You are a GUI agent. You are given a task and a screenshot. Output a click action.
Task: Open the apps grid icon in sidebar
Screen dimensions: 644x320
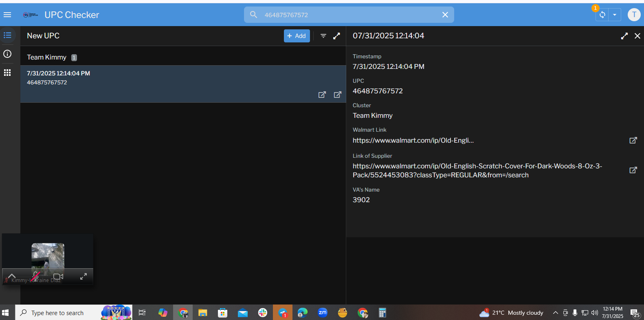point(7,73)
